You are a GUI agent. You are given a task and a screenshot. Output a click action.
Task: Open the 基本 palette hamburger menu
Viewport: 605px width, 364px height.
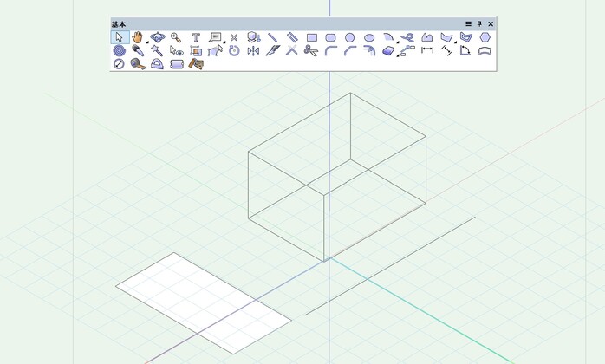pyautogui.click(x=468, y=24)
